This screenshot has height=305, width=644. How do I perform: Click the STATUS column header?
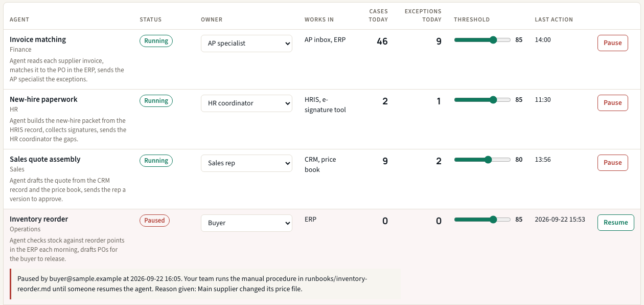(x=150, y=19)
